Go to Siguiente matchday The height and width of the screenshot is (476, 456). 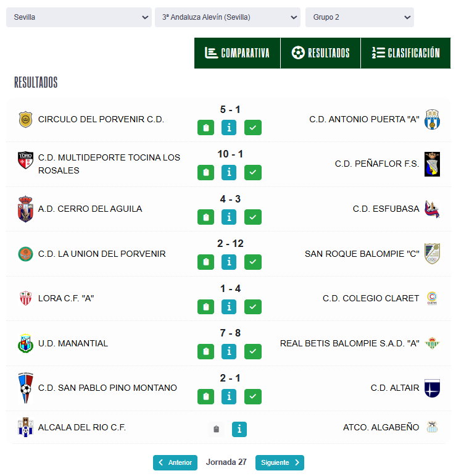point(280,462)
